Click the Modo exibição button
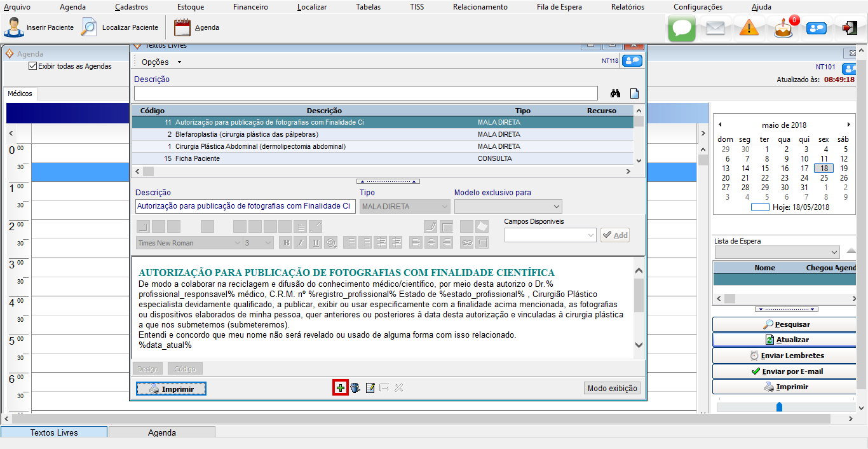The height and width of the screenshot is (449, 868). coord(611,389)
